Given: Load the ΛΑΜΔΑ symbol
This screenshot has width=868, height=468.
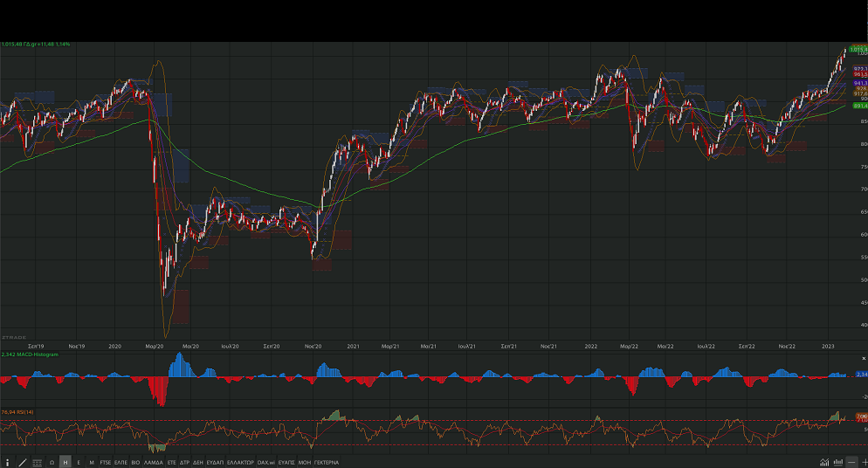Looking at the screenshot, I should (154, 463).
